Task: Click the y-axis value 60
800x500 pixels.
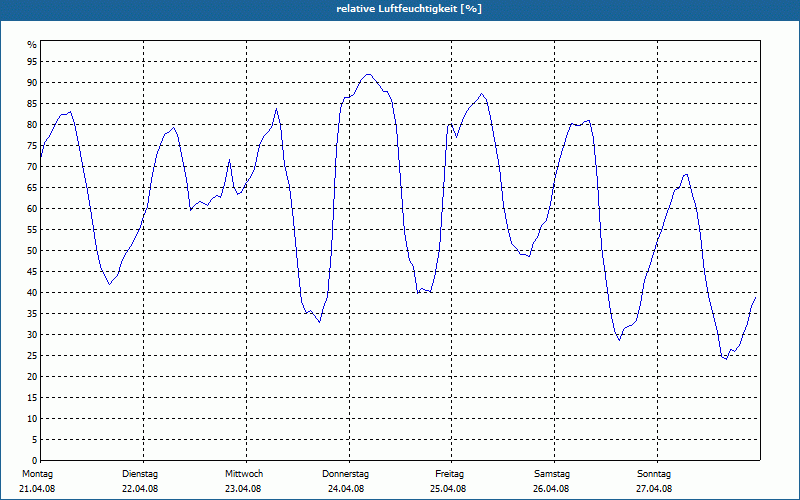Action: click(32, 209)
